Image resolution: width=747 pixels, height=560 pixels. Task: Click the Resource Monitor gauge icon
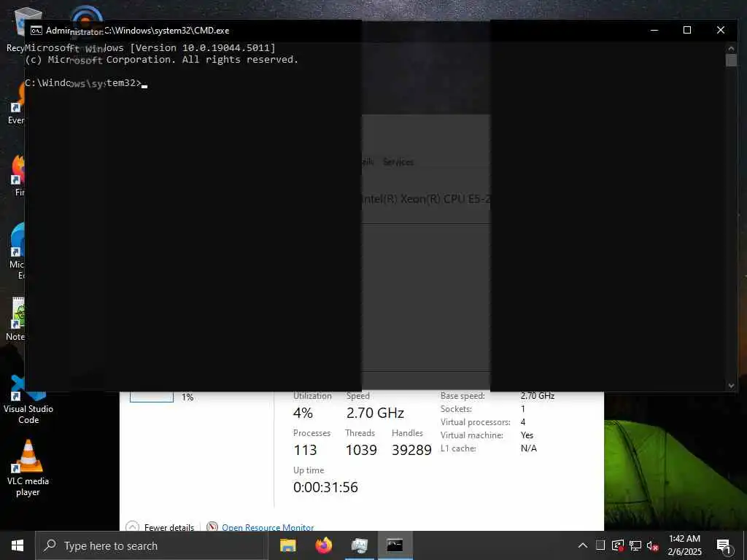coord(212,526)
